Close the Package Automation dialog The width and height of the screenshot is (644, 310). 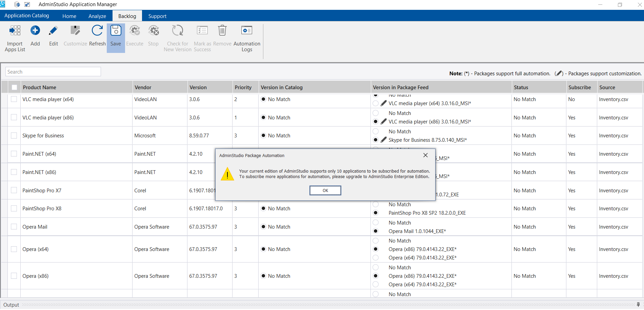pos(425,155)
